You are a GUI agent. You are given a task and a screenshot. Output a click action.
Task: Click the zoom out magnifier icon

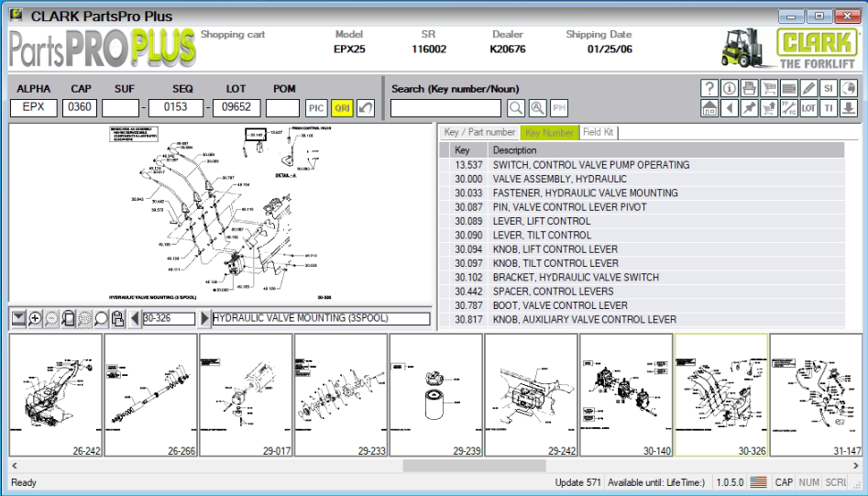pyautogui.click(x=51, y=318)
